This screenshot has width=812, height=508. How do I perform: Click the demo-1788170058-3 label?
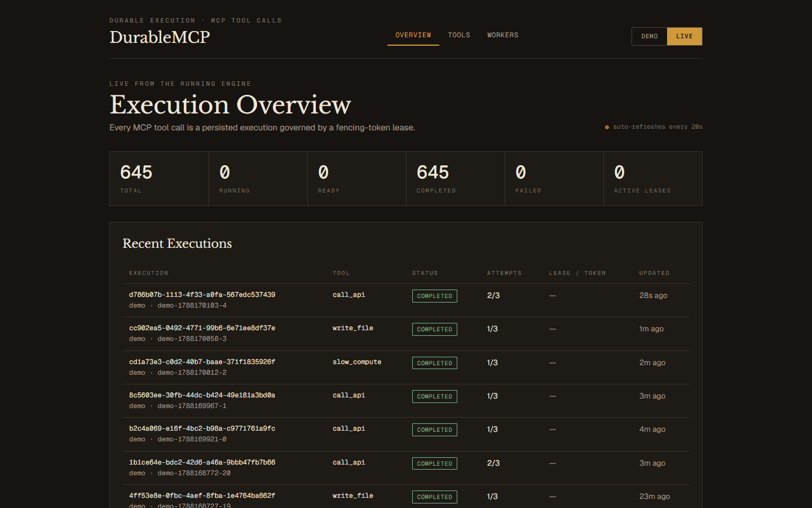pos(192,339)
